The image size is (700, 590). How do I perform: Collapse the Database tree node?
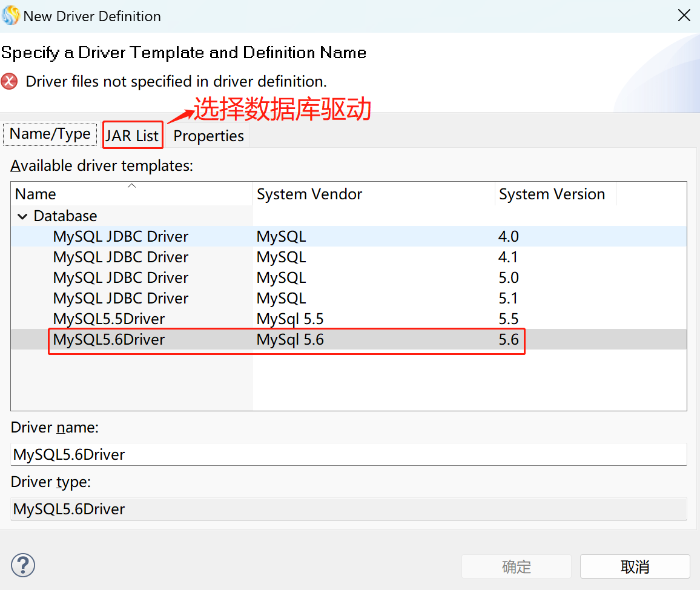tap(23, 216)
